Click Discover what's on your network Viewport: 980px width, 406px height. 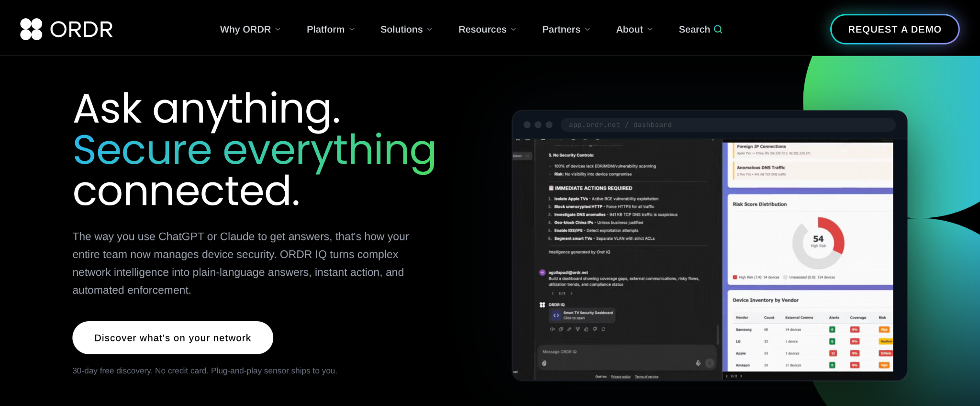coord(173,338)
